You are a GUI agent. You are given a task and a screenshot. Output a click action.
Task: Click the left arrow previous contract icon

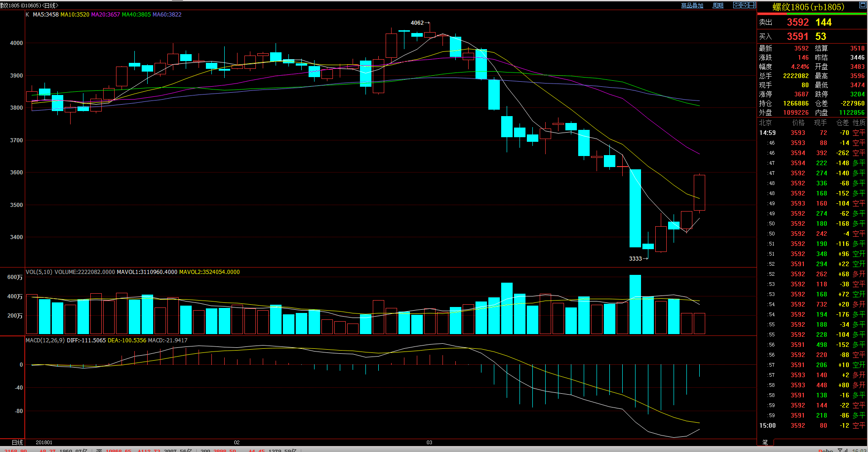point(737,5)
